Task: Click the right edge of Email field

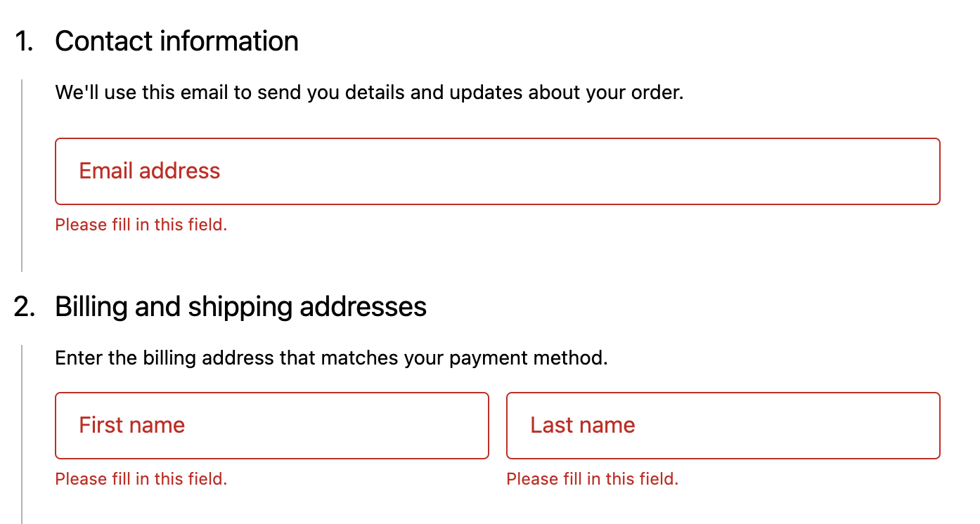Action: [x=939, y=171]
